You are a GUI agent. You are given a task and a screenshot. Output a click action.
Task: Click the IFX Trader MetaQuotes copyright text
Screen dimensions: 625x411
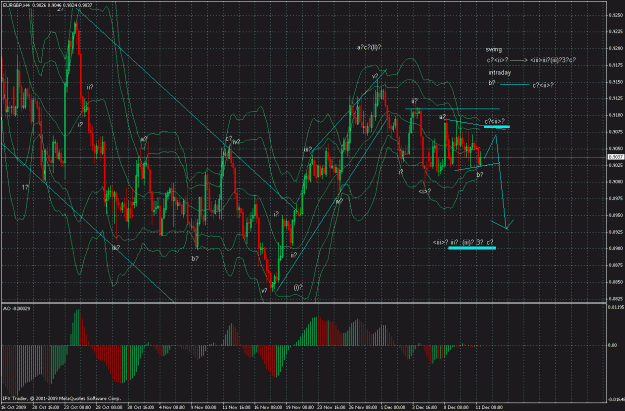(61, 398)
